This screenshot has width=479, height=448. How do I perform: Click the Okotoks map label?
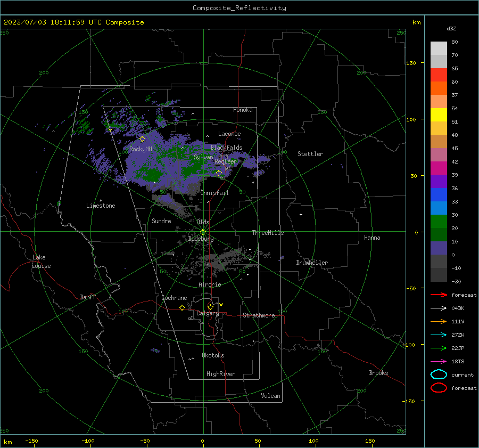(213, 355)
